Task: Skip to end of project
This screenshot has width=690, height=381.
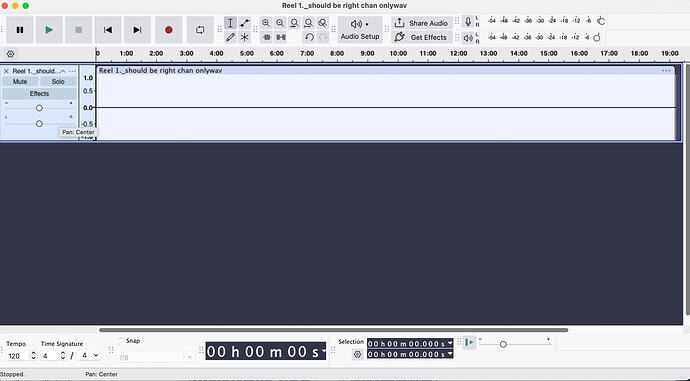Action: tap(137, 30)
